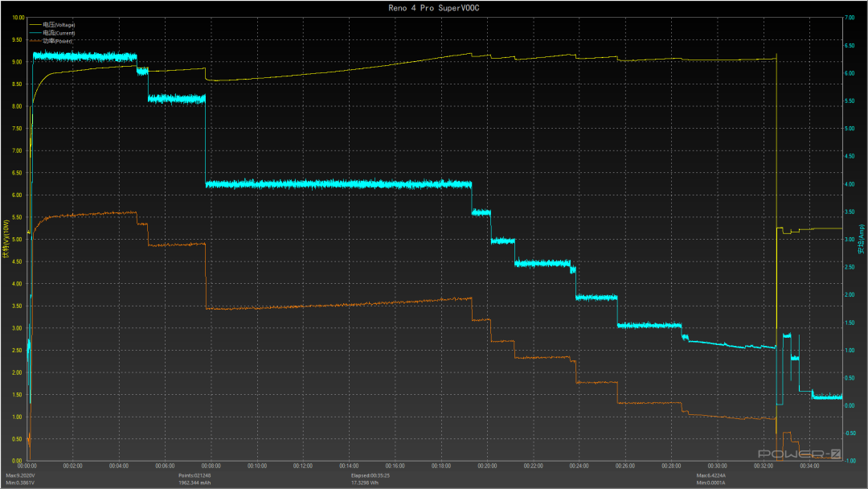The image size is (868, 489).
Task: Click the 安培(Amp) right axis title
Action: tap(862, 239)
